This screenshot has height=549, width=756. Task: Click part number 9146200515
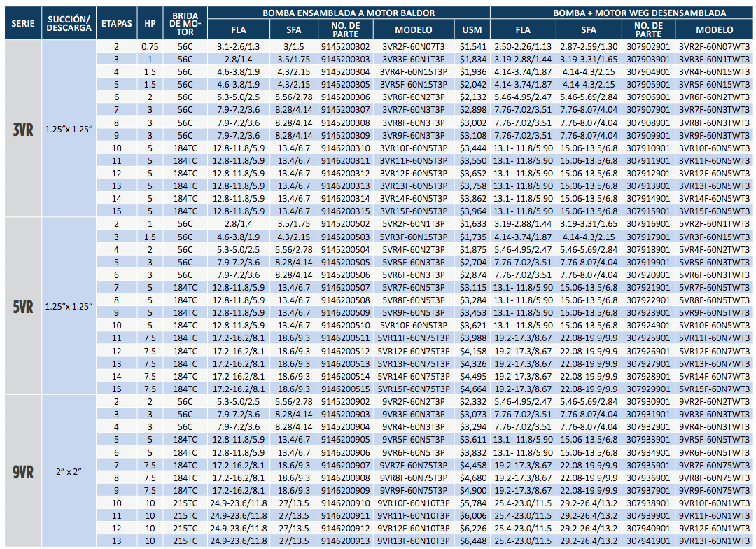(x=346, y=389)
